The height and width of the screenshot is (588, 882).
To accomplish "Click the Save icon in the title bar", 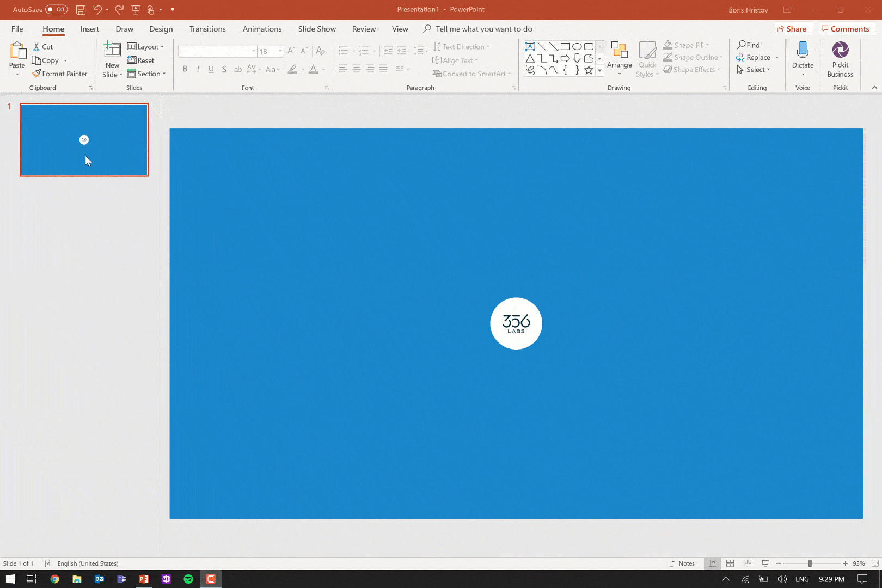I will [x=81, y=9].
